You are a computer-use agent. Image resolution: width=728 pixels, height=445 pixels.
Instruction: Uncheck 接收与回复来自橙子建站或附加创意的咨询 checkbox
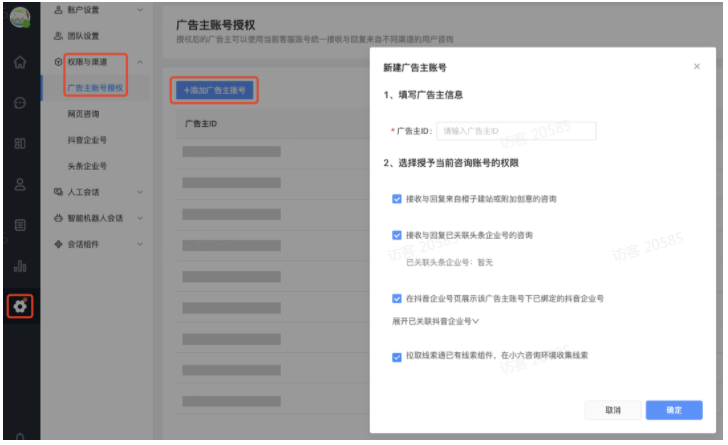click(397, 199)
